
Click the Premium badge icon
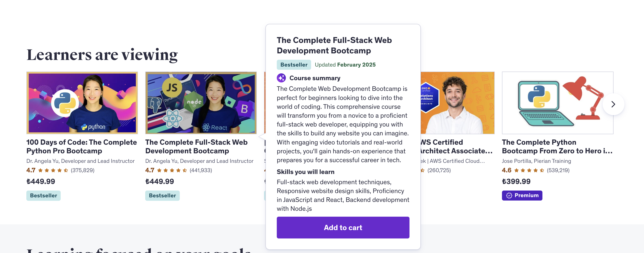point(509,195)
